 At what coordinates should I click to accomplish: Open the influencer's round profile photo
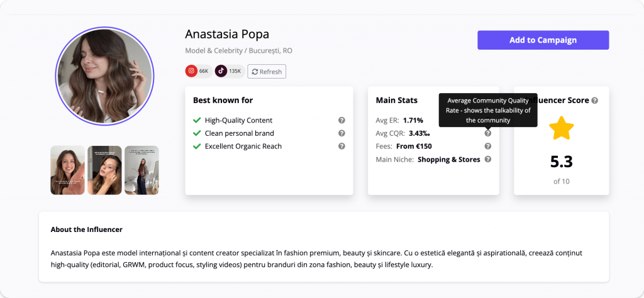[104, 76]
